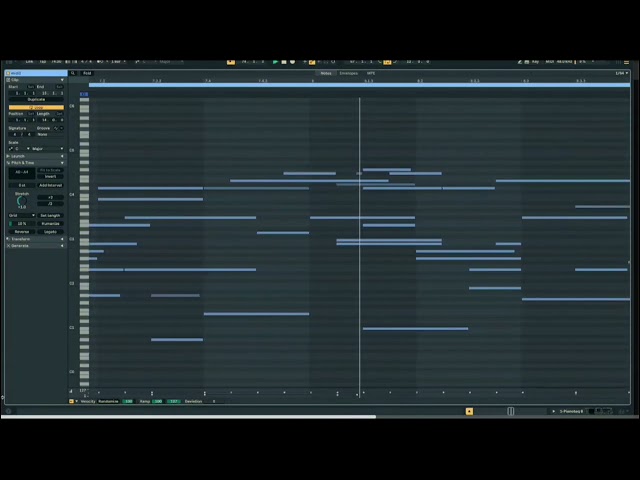Toggle the Fold button
The width and height of the screenshot is (640, 480).
click(87, 73)
